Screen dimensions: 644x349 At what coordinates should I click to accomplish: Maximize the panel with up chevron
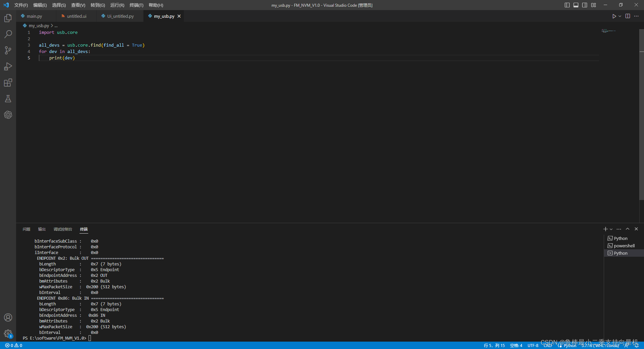(628, 229)
